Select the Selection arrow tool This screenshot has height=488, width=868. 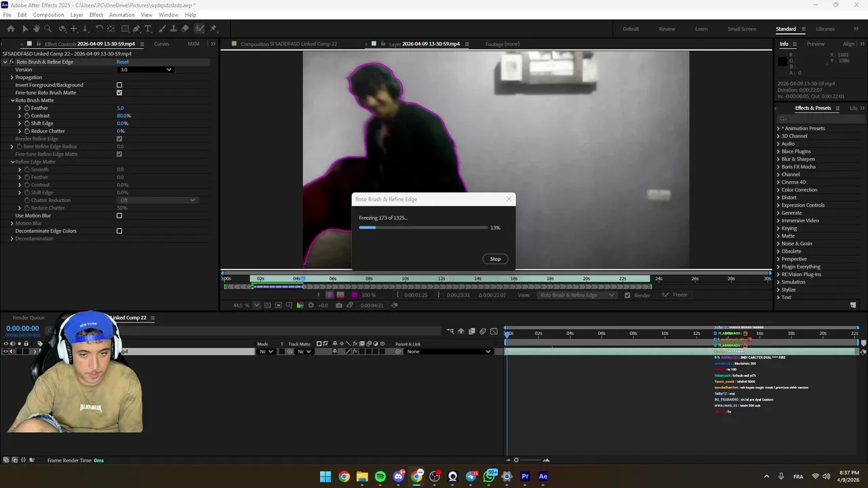pos(25,28)
